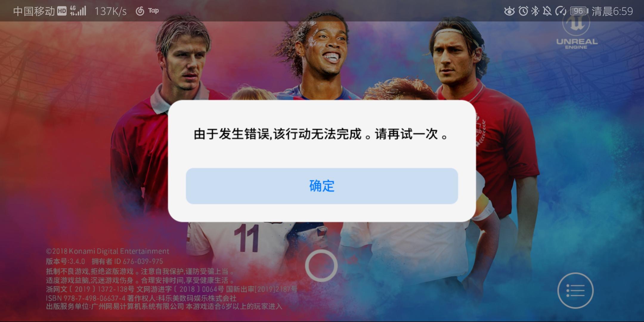
Task: Tap the Unreal Engine logo
Action: [x=577, y=33]
